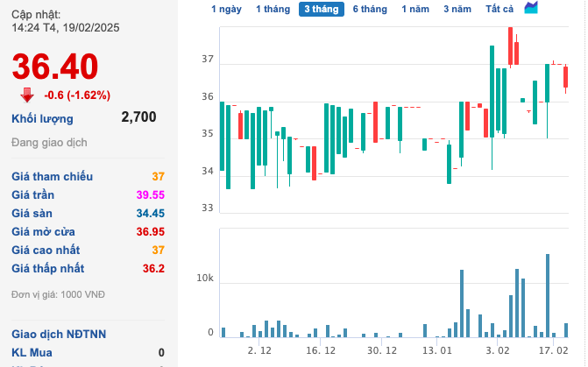Switch to the 1 ngày timeframe
The width and height of the screenshot is (588, 367).
(x=226, y=9)
